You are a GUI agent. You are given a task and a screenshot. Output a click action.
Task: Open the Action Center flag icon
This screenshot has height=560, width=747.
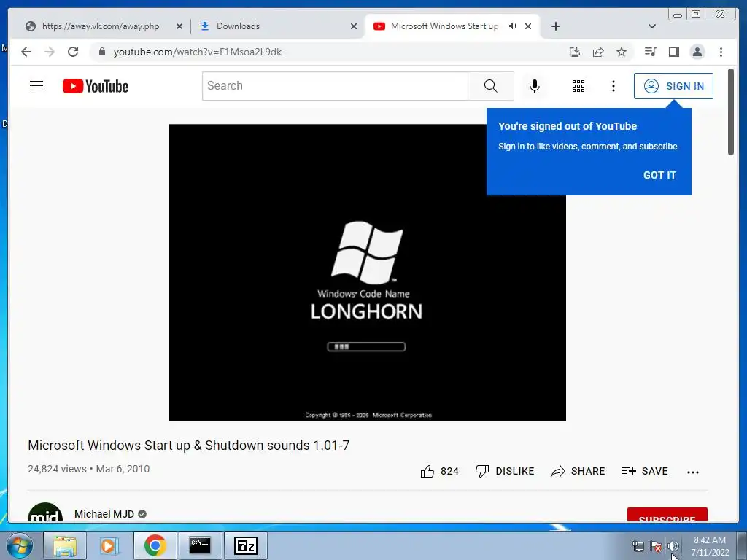pos(656,546)
